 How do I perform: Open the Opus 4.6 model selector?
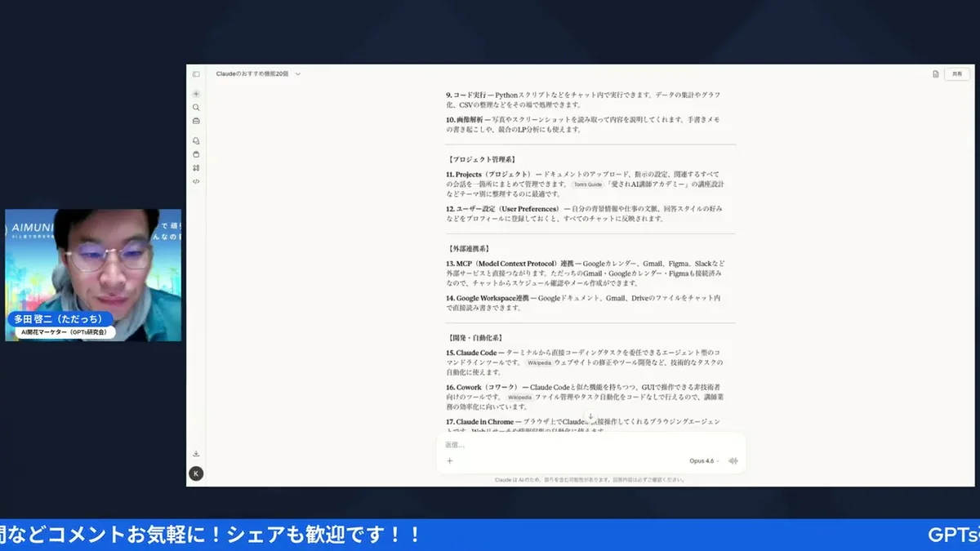point(704,461)
